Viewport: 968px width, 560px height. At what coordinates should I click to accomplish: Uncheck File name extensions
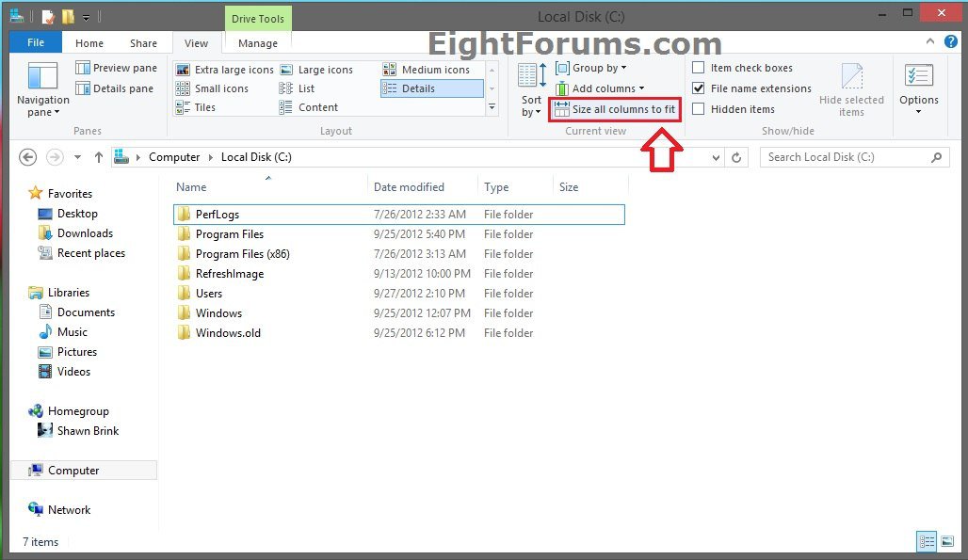pos(699,88)
